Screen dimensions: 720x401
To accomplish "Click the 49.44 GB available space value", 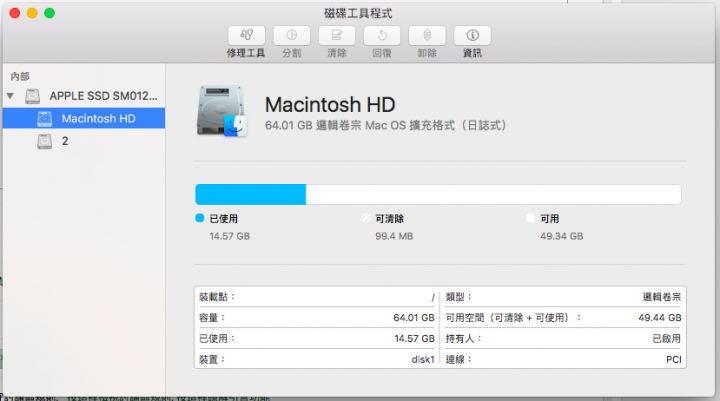I will [660, 318].
